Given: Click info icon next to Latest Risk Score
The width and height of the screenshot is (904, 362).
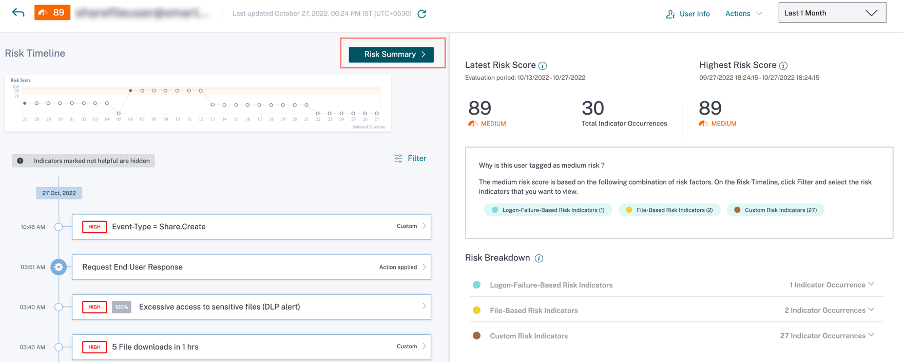Looking at the screenshot, I should tap(543, 66).
